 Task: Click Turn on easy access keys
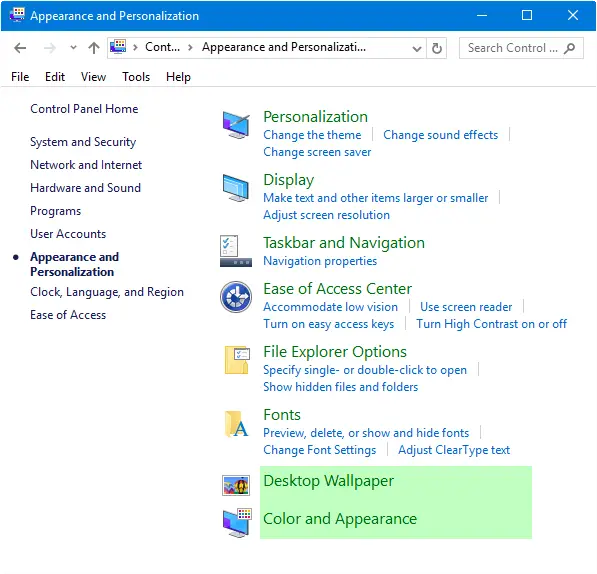[329, 324]
